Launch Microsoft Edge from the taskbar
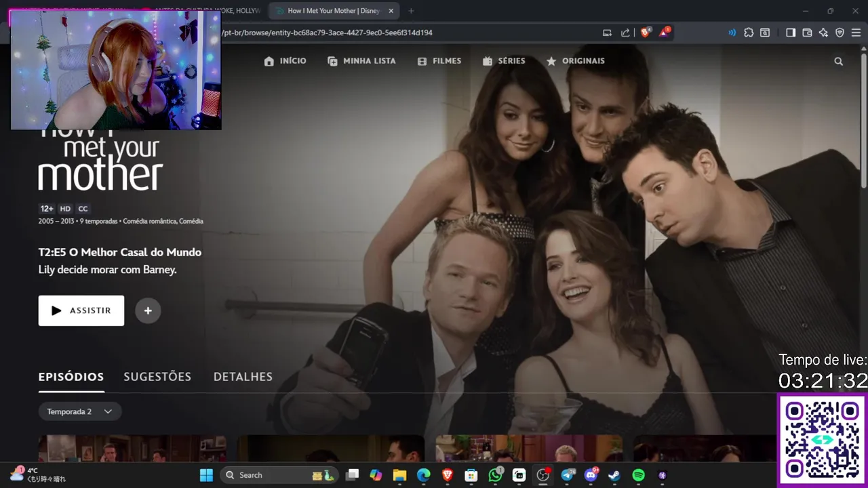 [x=423, y=475]
